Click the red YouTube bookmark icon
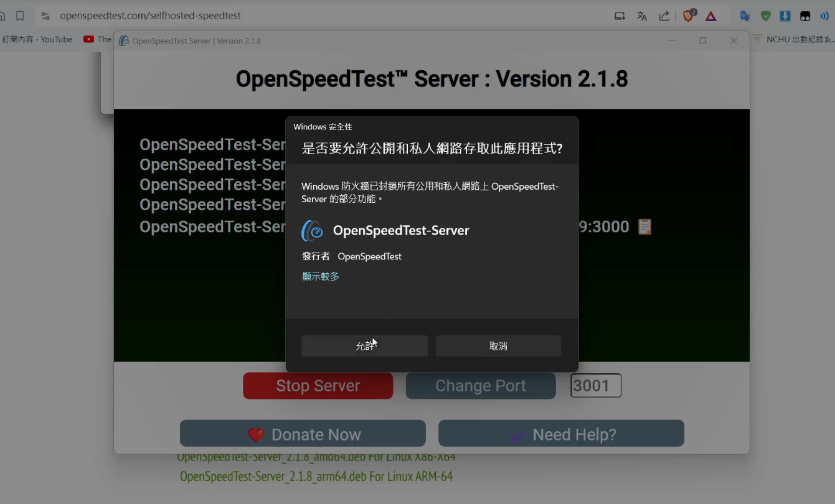835x504 pixels. (88, 39)
